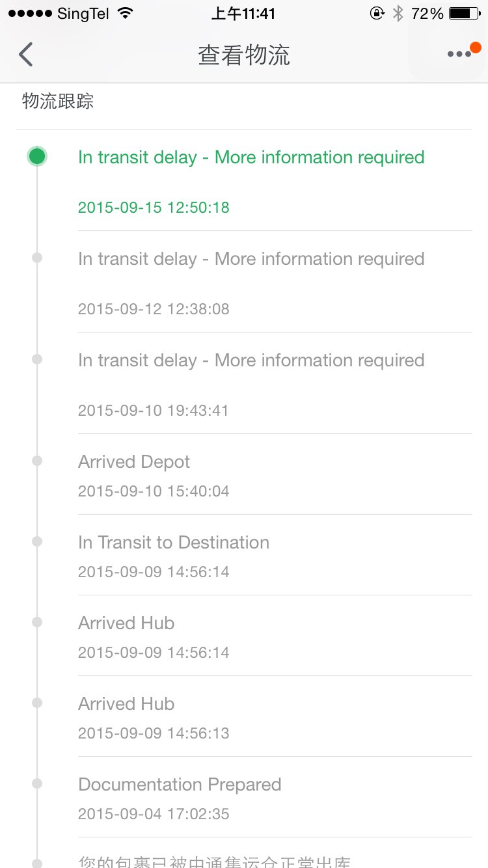Viewport: 488px width, 868px height.
Task: Tap the Bluetooth status bar icon
Action: [398, 14]
